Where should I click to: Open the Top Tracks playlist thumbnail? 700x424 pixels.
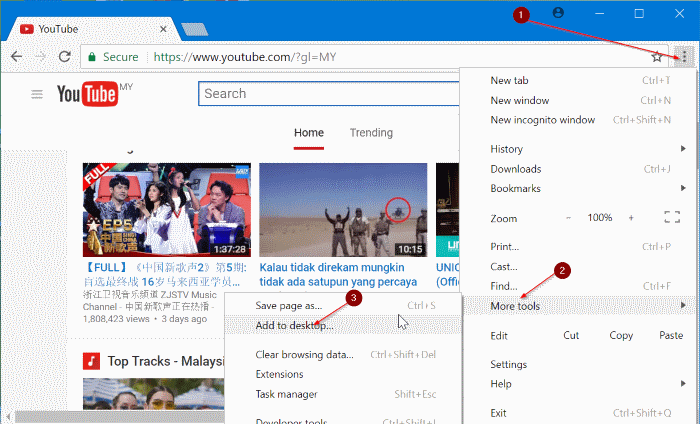coord(153,394)
